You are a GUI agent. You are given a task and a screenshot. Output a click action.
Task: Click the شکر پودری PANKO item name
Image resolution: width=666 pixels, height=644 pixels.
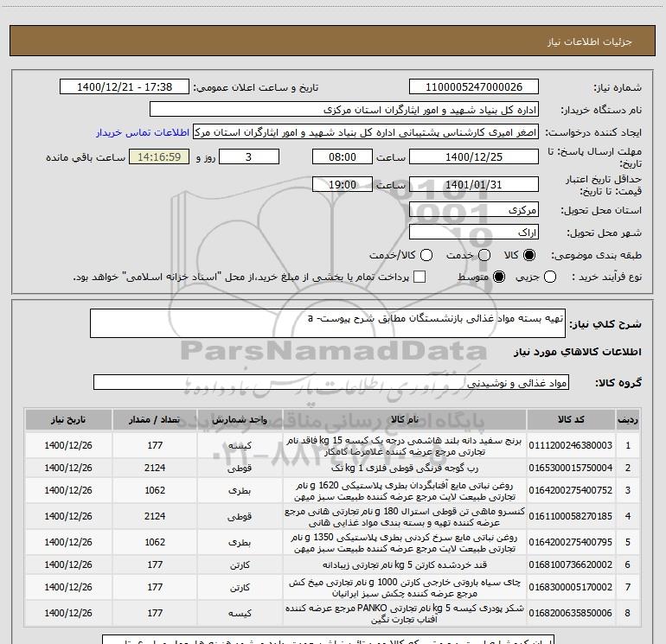pyautogui.click(x=405, y=614)
